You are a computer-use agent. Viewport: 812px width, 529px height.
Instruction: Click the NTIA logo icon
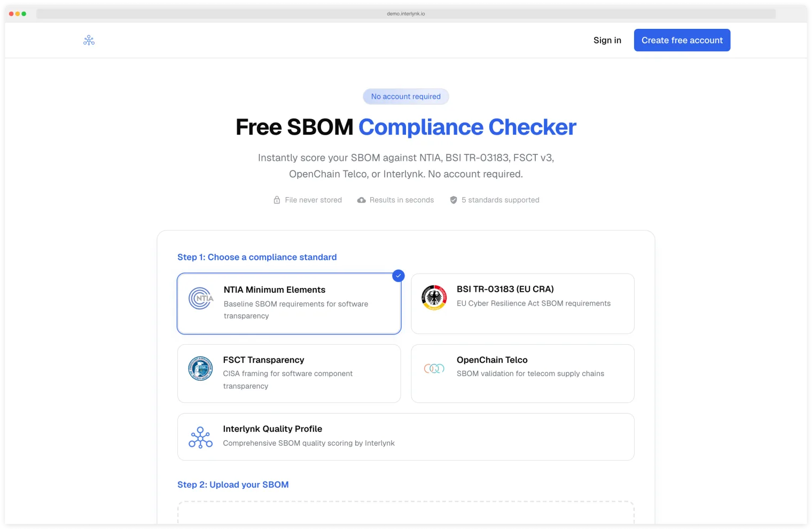[201, 298]
